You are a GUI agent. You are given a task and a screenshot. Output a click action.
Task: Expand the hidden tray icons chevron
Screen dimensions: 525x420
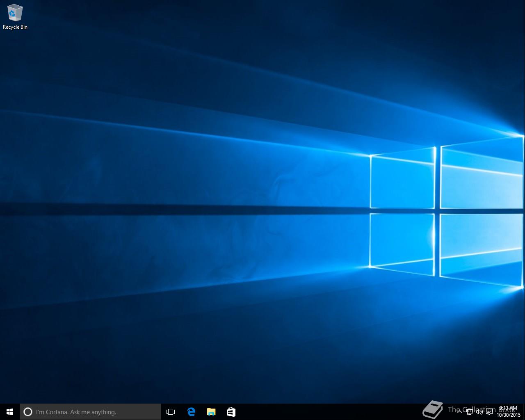click(x=460, y=412)
